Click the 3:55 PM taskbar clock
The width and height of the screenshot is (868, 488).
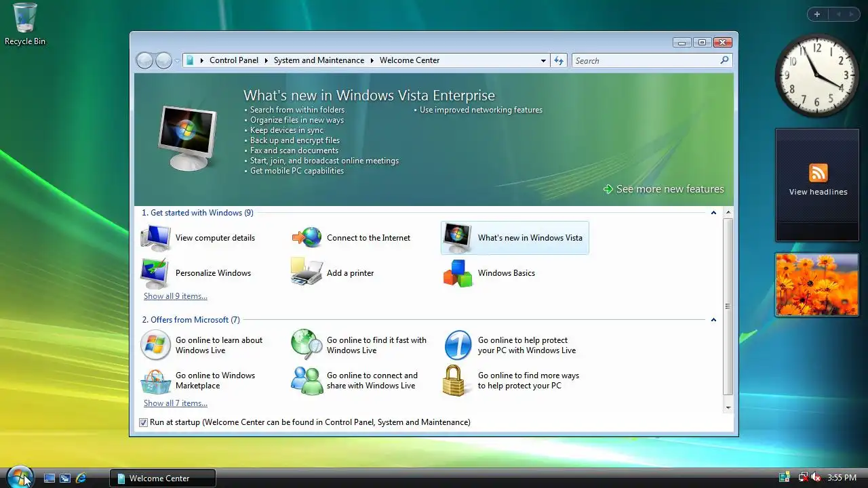(842, 478)
